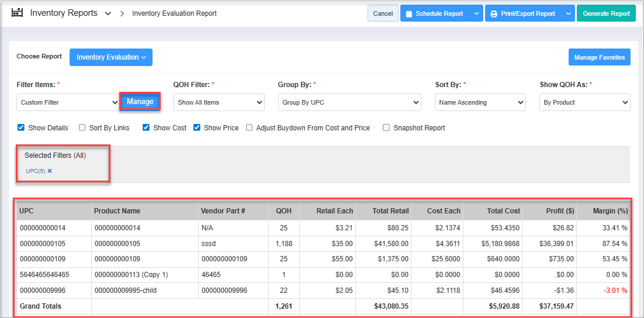Click the Inventory Reports module icon
The width and height of the screenshot is (644, 318).
(x=17, y=13)
